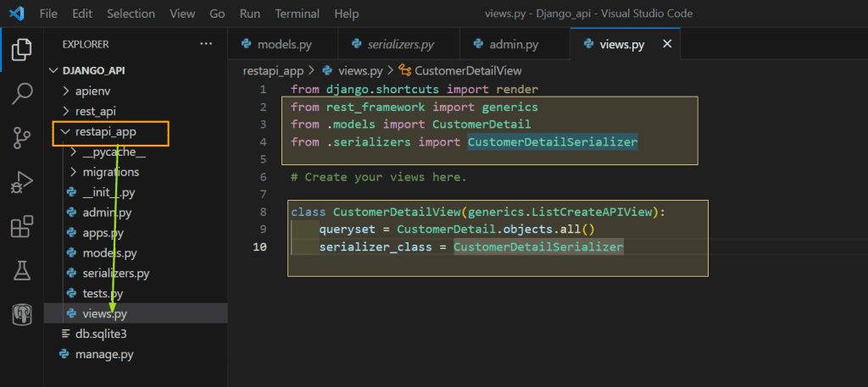Click Python icon on serializers.py tab

[x=357, y=44]
